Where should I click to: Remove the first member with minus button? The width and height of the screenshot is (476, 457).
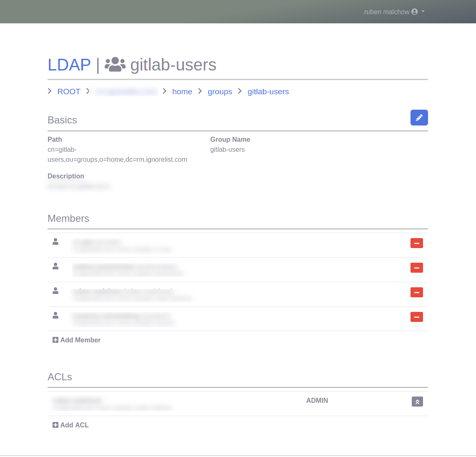click(416, 243)
